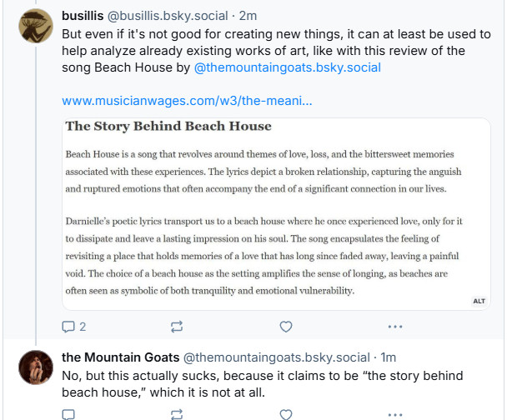This screenshot has height=420, width=512.
Task: Open the 1m timestamp on the reply
Action: coord(389,357)
